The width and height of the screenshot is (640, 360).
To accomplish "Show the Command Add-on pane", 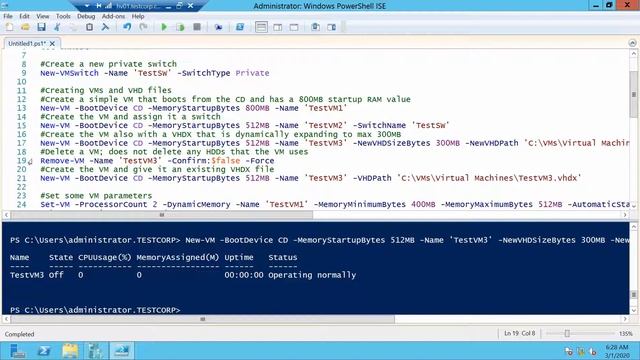I will pos(331,27).
